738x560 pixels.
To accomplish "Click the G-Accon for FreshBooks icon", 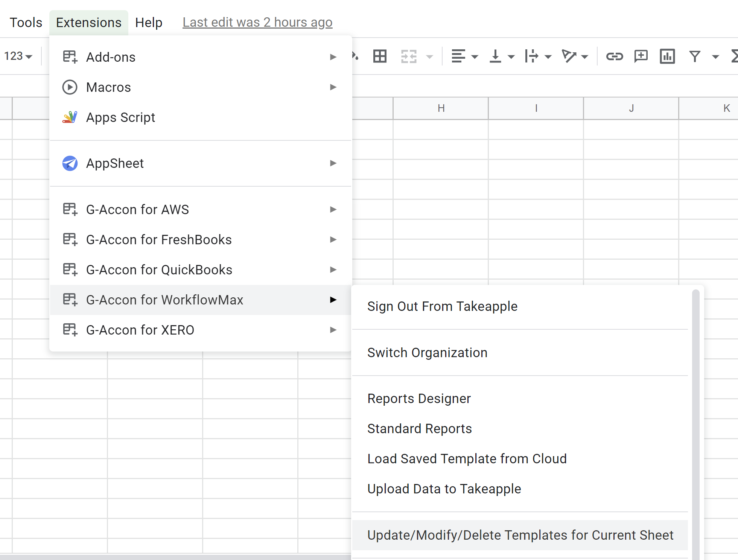I will click(70, 240).
